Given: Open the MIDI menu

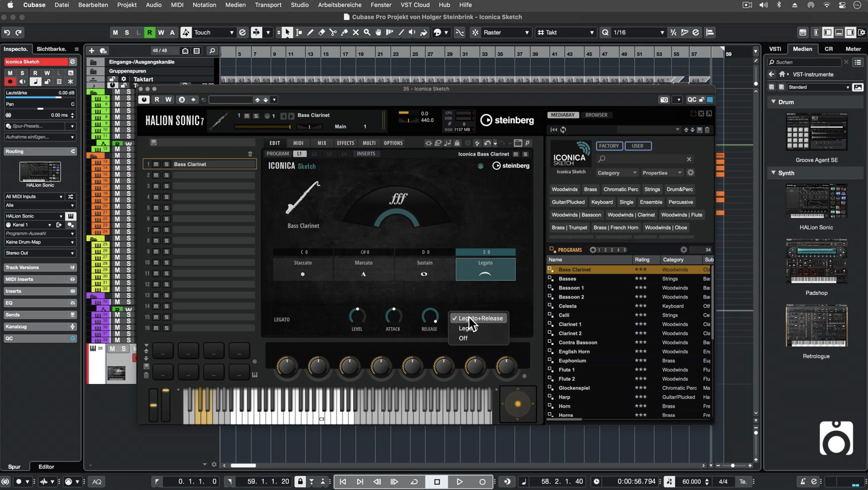Looking at the screenshot, I should (x=177, y=5).
